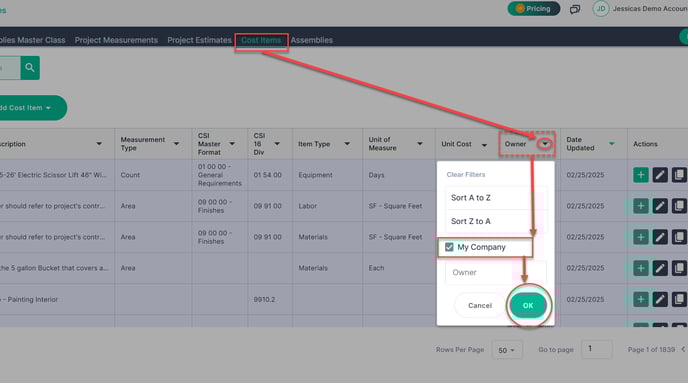Edit the 5 gallon Bucket row

660,268
